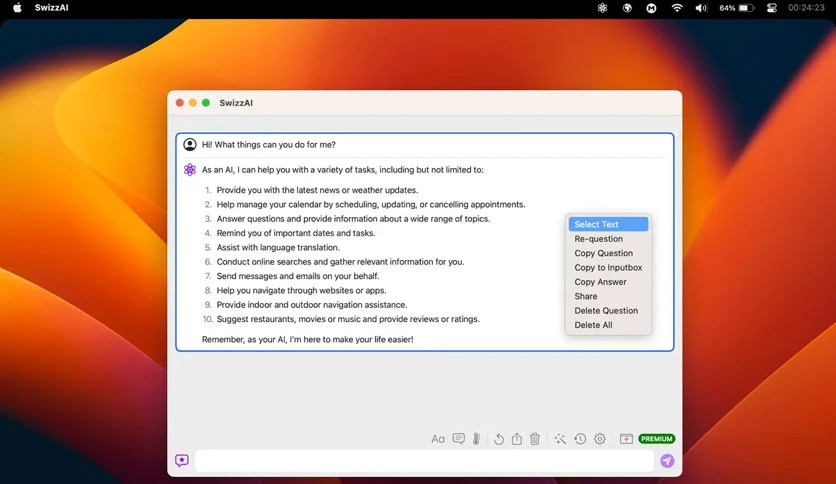
Task: Click the counterclockwise arrow retry icon
Action: coord(499,439)
